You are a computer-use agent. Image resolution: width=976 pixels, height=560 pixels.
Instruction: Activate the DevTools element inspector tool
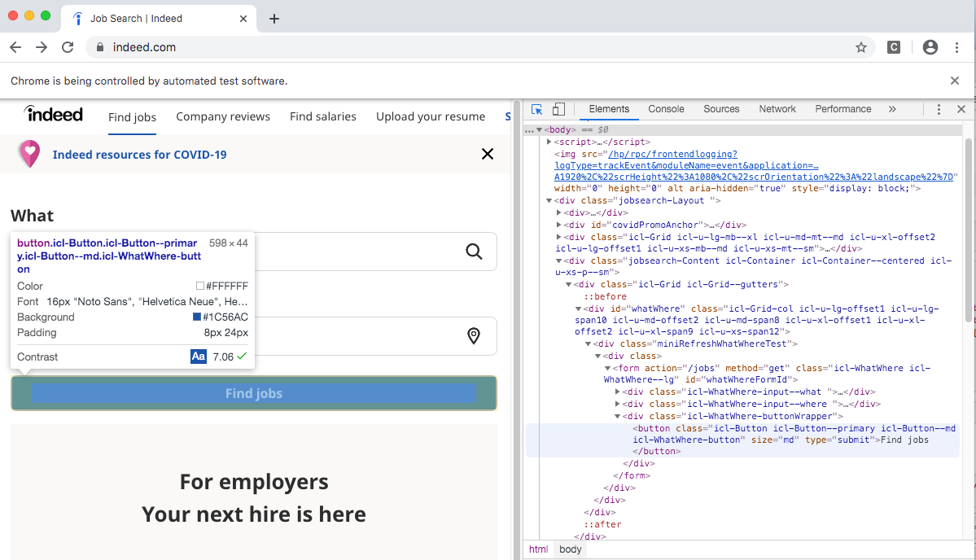pos(536,110)
